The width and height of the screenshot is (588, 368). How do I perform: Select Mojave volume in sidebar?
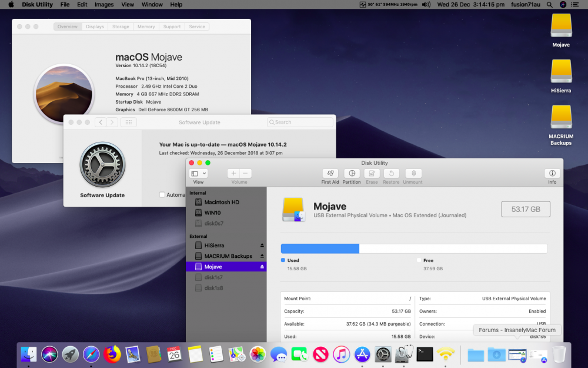(x=226, y=267)
